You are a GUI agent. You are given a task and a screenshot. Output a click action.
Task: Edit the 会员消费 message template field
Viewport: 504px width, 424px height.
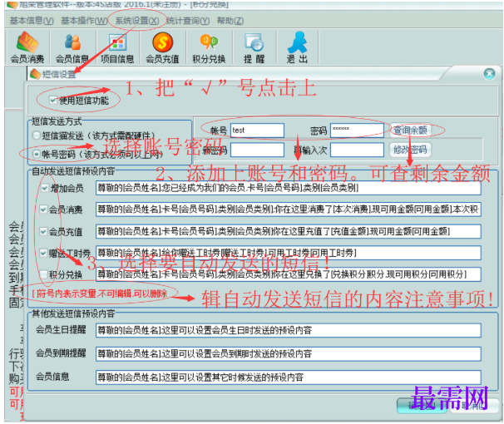click(x=289, y=210)
